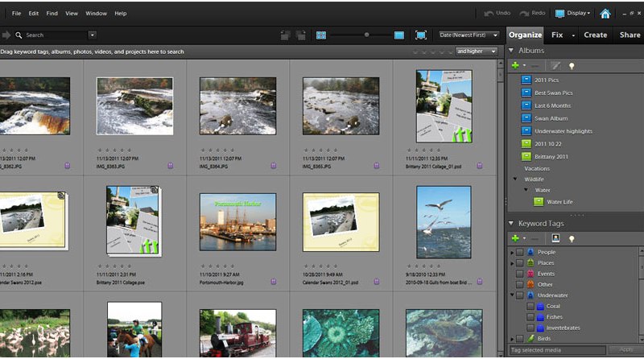Click the Apply button under tags
Viewport: 644px width, 359px height.
626,350
